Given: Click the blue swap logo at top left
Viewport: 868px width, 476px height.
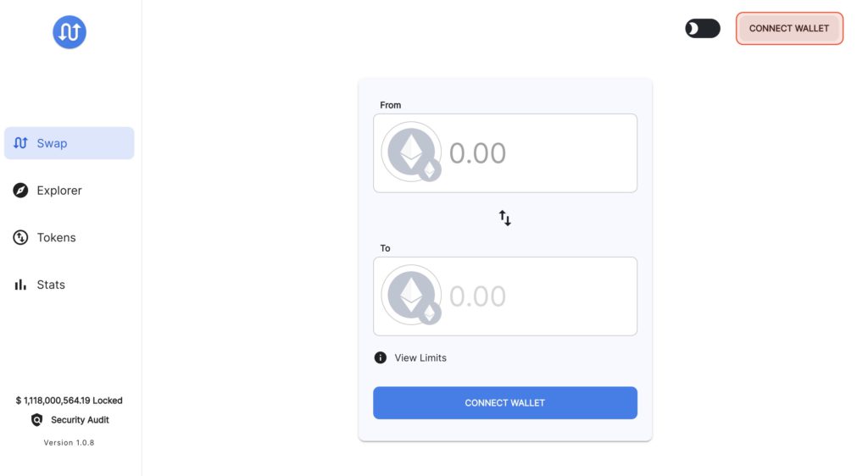Looking at the screenshot, I should point(70,32).
